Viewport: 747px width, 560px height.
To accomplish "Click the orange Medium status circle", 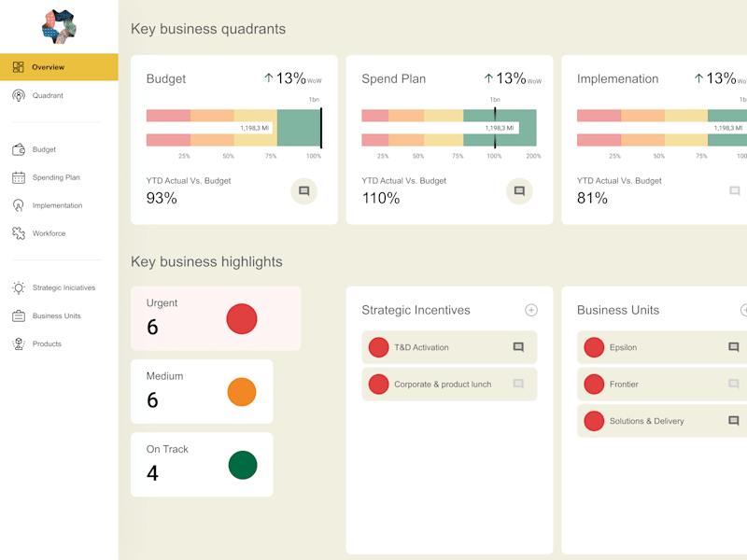I will 242,392.
